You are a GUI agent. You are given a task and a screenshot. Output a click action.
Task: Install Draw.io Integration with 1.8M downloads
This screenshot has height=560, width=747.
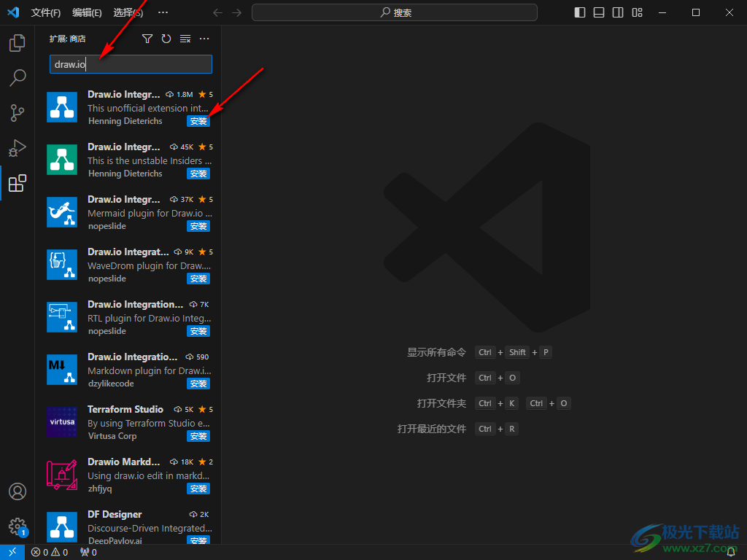tap(198, 122)
